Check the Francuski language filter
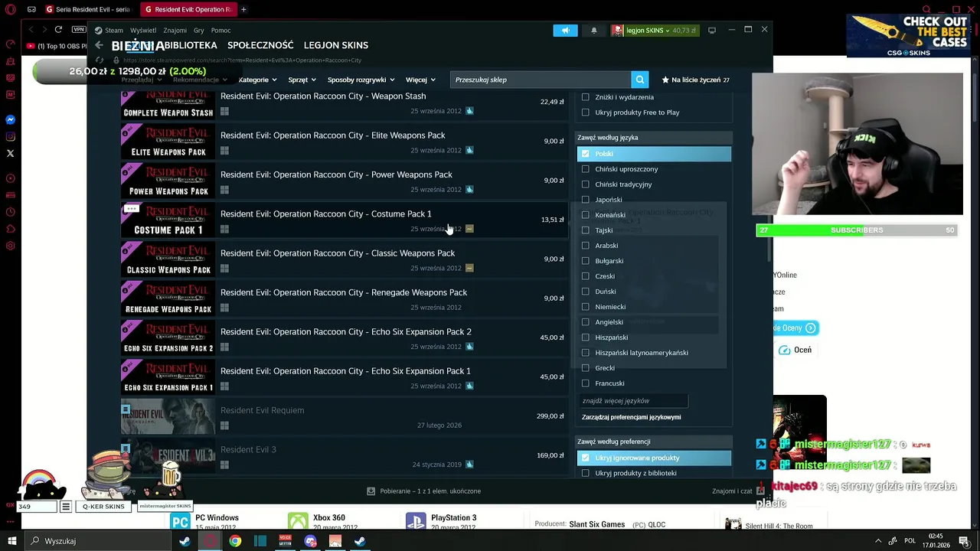The height and width of the screenshot is (551, 980). tap(586, 383)
